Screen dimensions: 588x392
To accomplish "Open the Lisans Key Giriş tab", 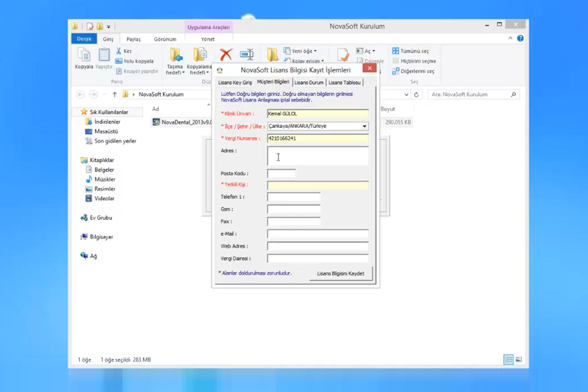I will (235, 83).
